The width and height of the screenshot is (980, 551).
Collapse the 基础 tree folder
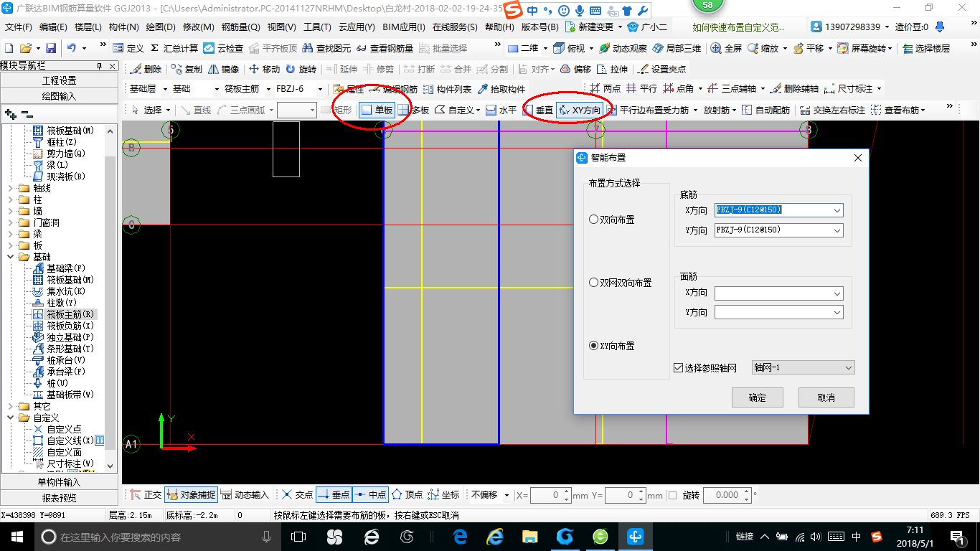click(x=11, y=257)
